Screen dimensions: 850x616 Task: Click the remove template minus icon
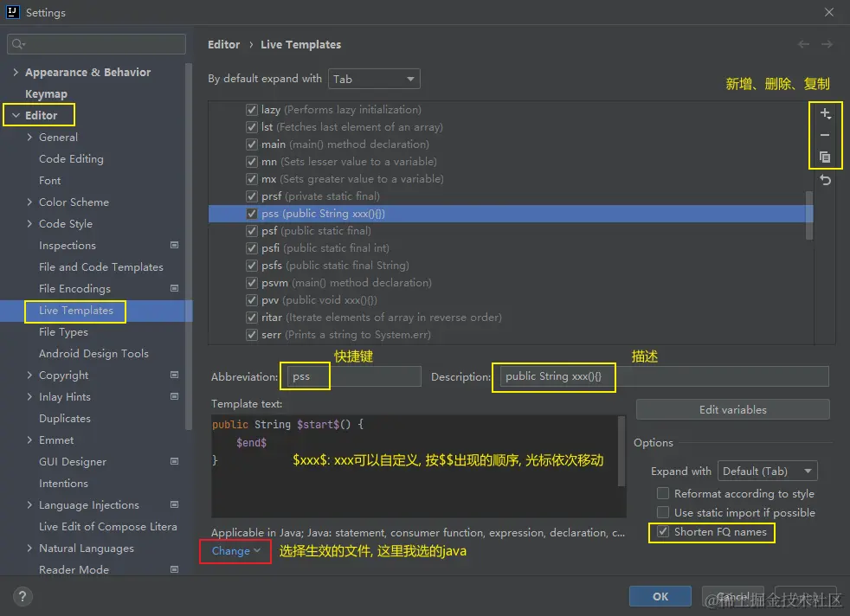tap(825, 135)
